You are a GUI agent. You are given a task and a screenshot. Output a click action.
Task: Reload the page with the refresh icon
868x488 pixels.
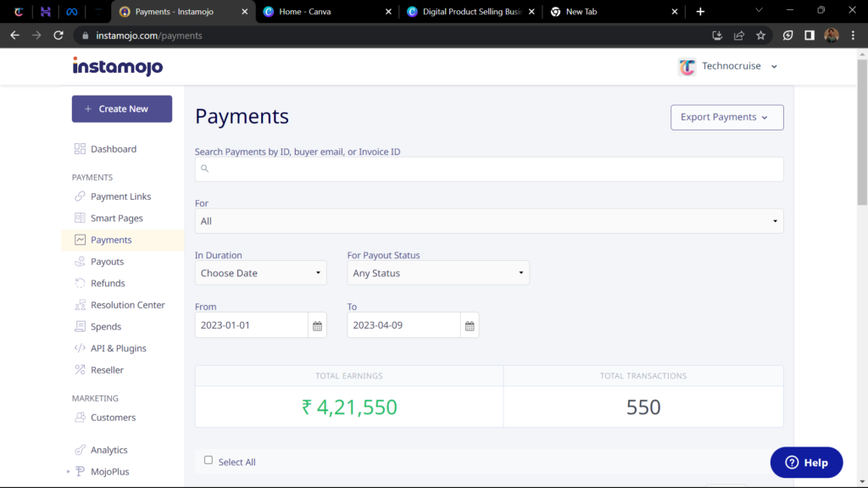coord(58,36)
